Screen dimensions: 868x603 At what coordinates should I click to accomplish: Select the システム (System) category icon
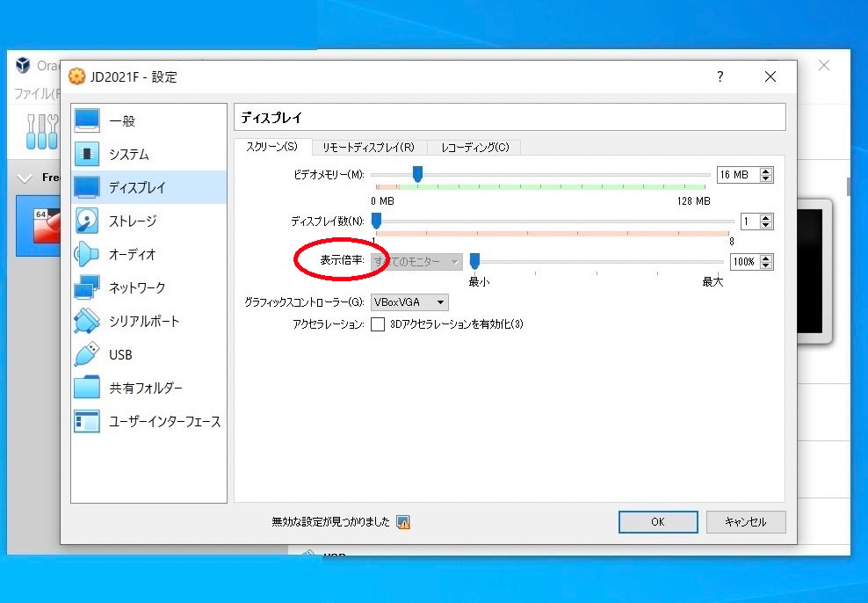click(x=88, y=154)
